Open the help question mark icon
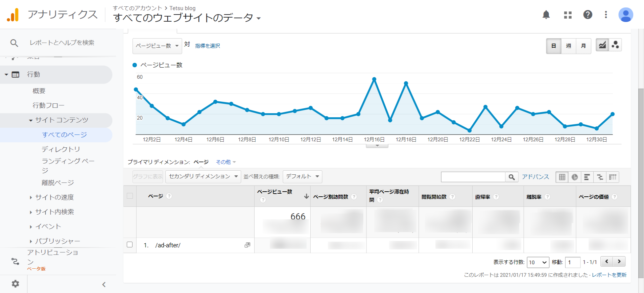The image size is (644, 293). pos(588,15)
